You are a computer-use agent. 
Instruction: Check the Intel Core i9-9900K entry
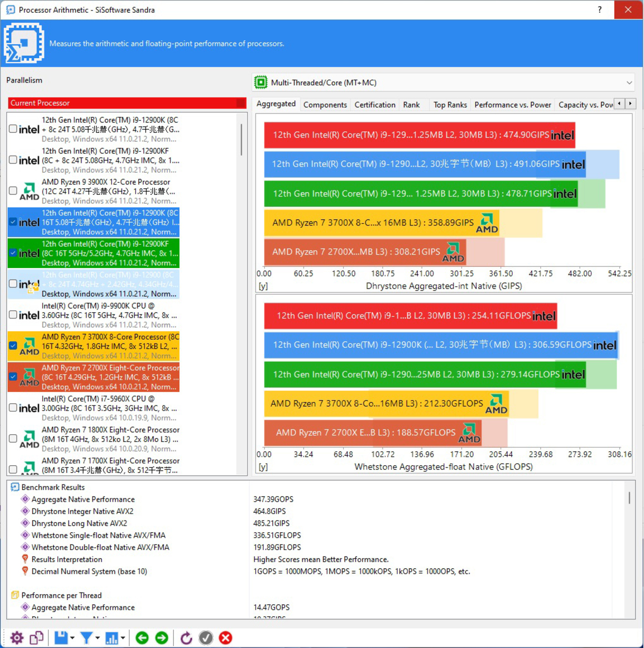[x=13, y=315]
